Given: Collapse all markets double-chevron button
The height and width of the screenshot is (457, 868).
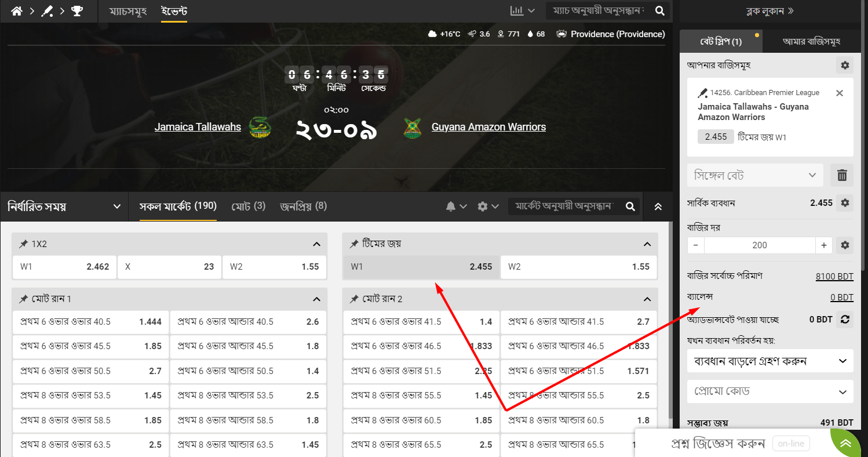Looking at the screenshot, I should pos(658,206).
